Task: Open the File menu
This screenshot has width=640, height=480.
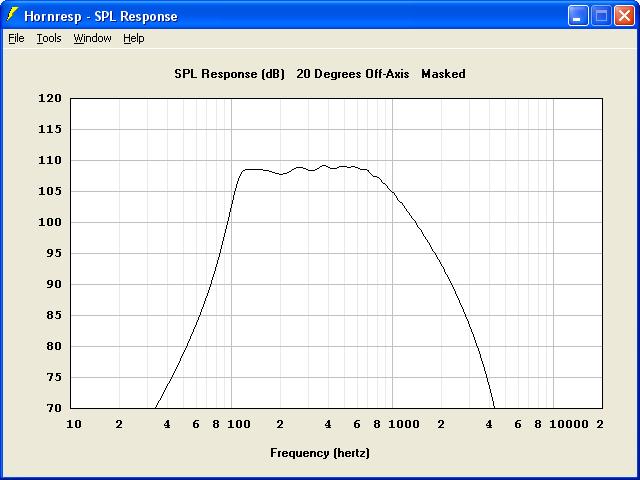Action: [x=16, y=38]
